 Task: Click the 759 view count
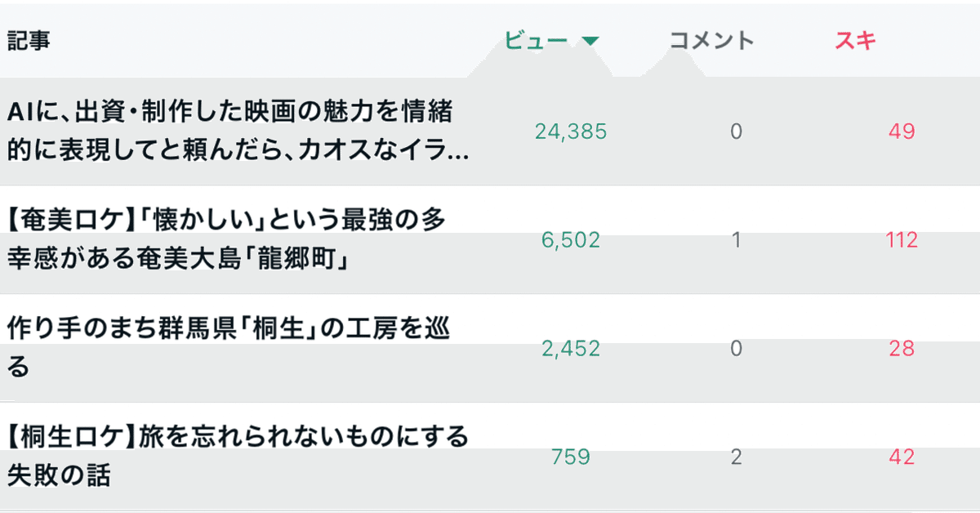[571, 457]
